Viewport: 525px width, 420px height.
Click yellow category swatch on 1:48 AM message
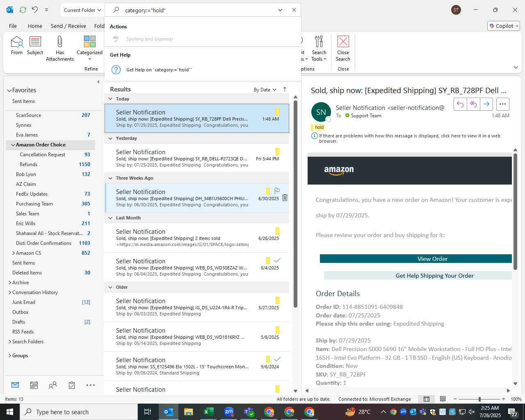click(277, 112)
